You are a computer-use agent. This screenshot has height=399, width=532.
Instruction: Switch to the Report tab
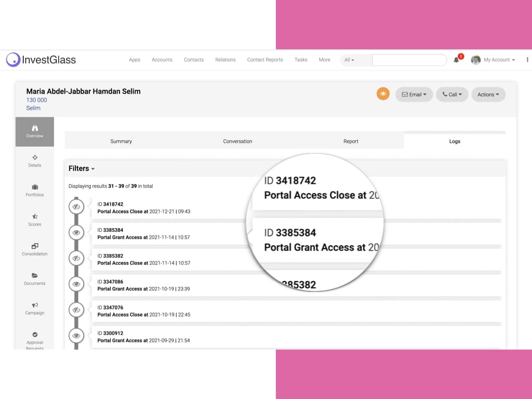(x=351, y=141)
